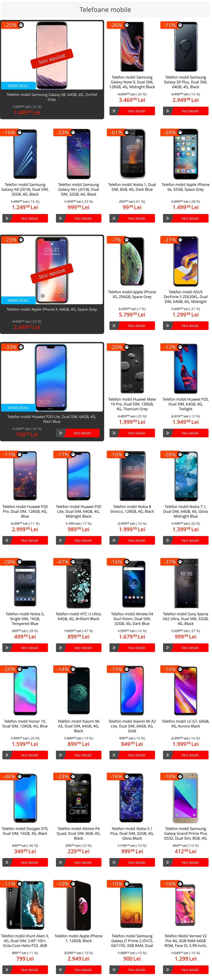
Task: Click chevron icon beneath LG G7 listing
Action: pos(167,755)
